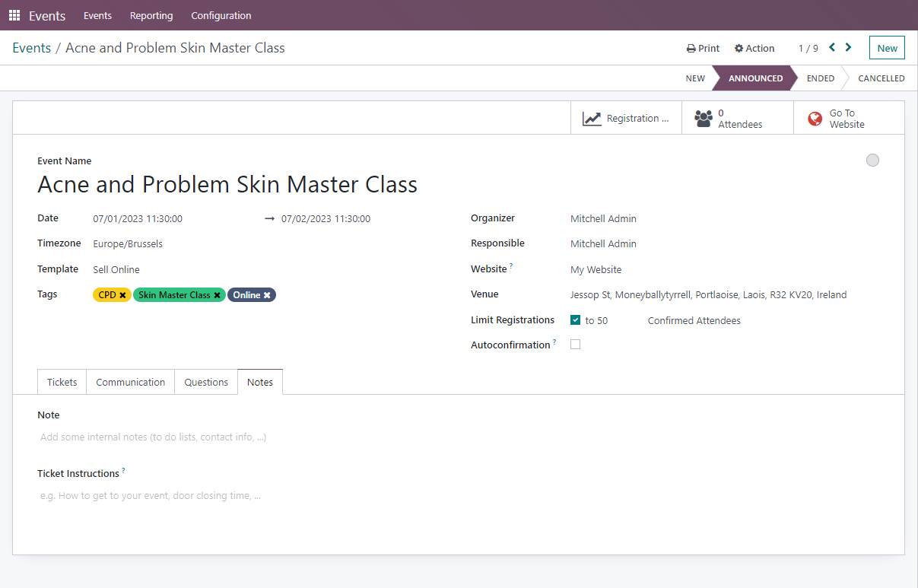Open the Registration statistics button

click(626, 119)
